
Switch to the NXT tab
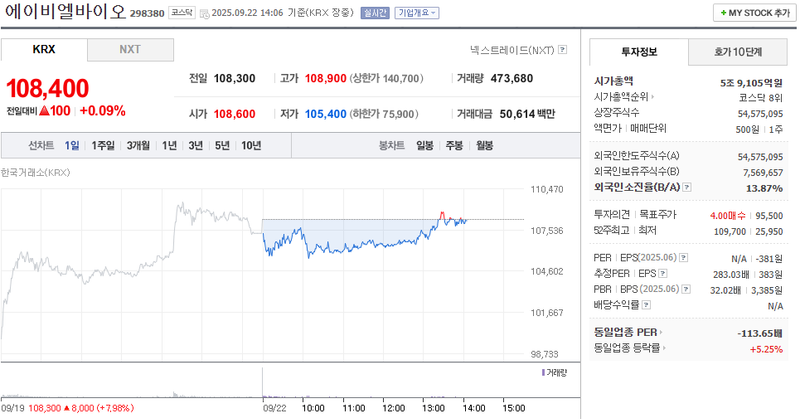pyautogui.click(x=130, y=50)
